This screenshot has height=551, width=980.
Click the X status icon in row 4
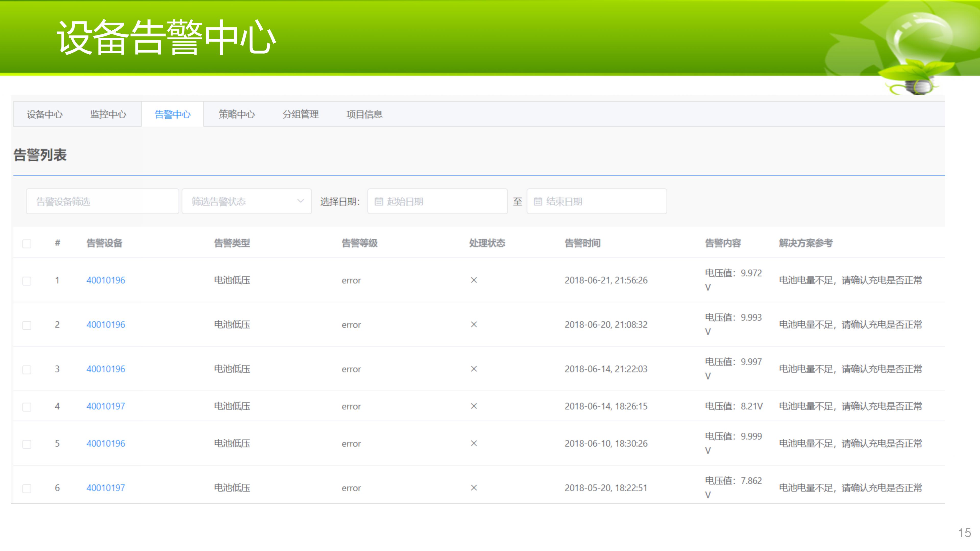(474, 406)
